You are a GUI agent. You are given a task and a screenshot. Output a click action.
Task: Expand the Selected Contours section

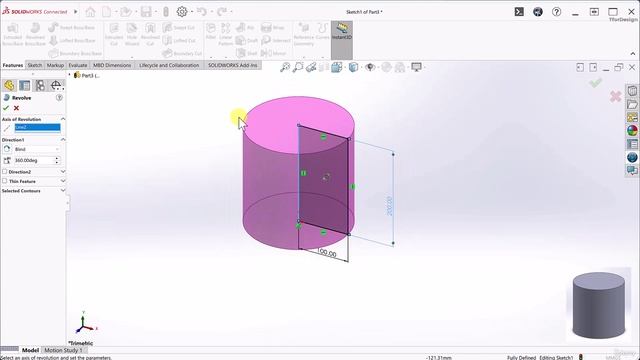[63, 191]
